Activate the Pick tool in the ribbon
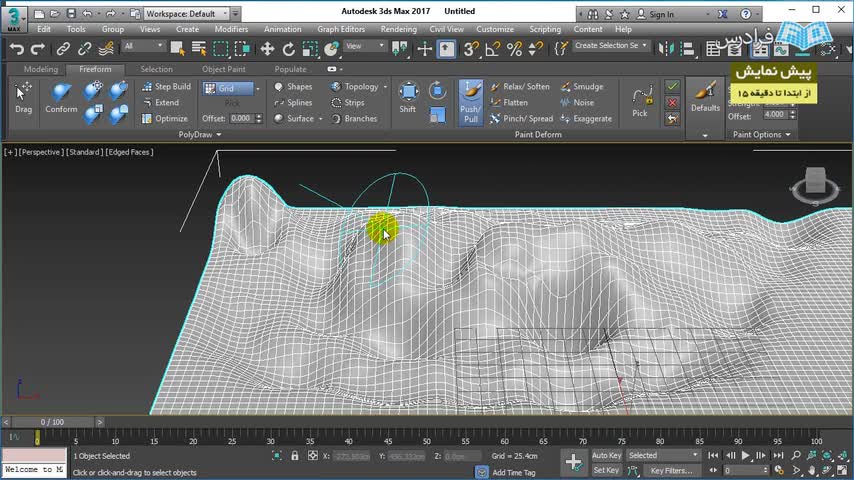The width and height of the screenshot is (854, 480). tap(640, 100)
